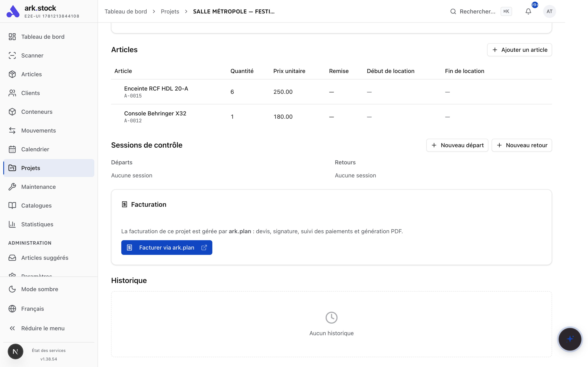Open the notifications bell

(x=528, y=11)
